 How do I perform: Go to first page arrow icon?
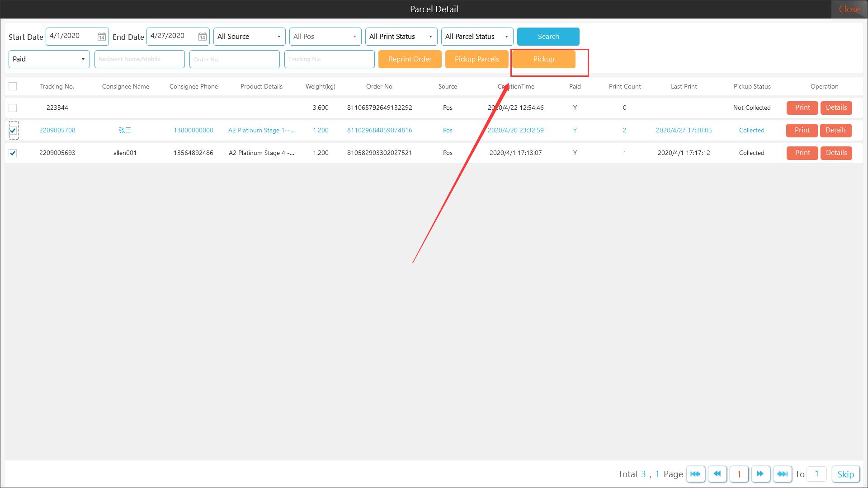tap(695, 474)
